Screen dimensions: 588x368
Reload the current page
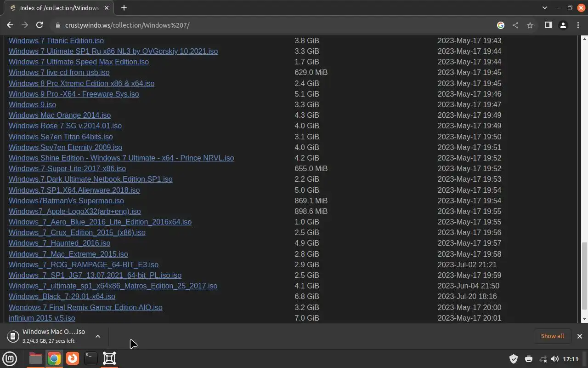tap(40, 25)
